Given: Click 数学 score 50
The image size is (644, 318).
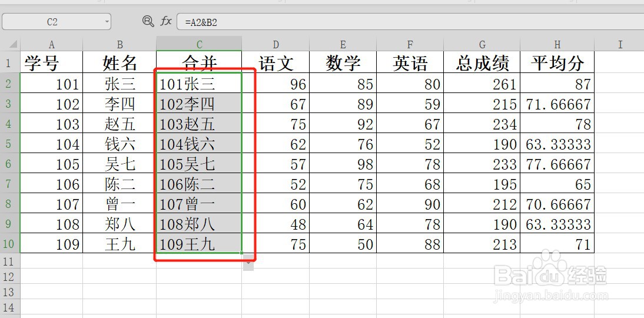Looking at the screenshot, I should click(x=343, y=244).
